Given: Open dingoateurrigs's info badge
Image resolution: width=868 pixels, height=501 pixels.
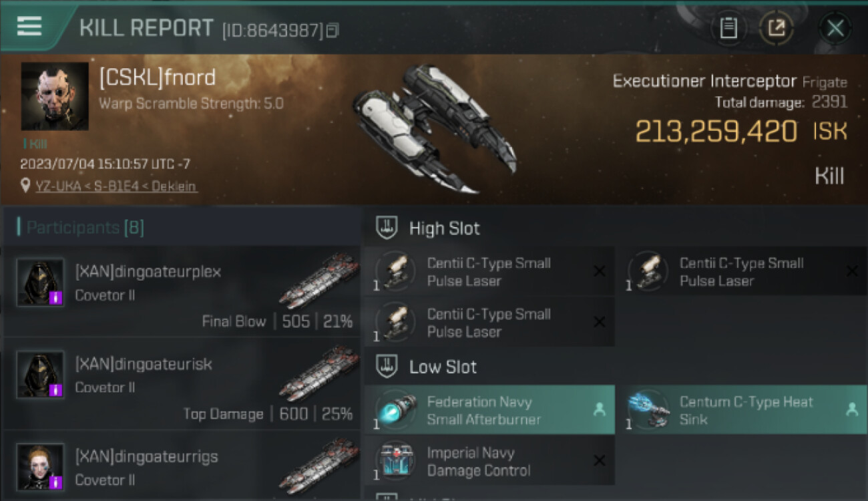Looking at the screenshot, I should point(57,482).
